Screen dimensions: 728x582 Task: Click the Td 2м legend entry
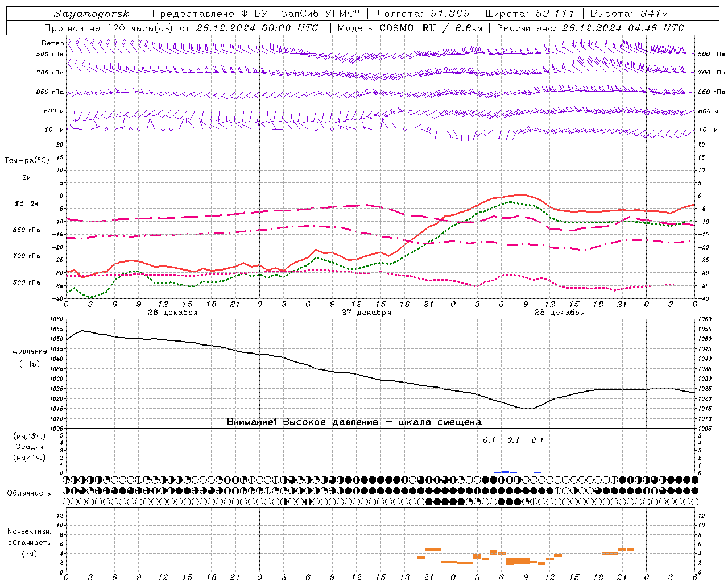(27, 203)
